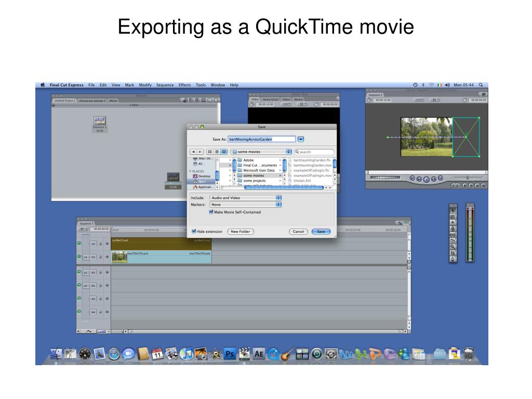
Task: Uncheck Make Movie Self-Contained
Action: click(211, 212)
